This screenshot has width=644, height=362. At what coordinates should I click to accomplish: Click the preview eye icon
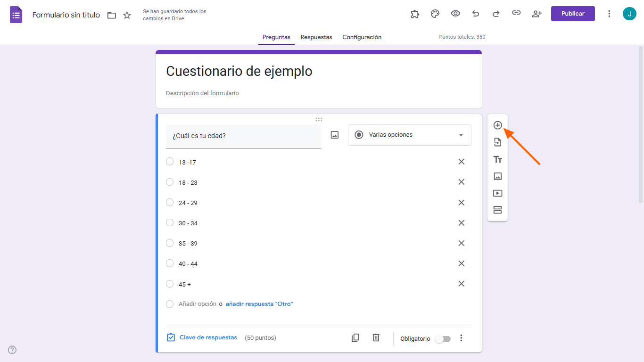coord(455,13)
